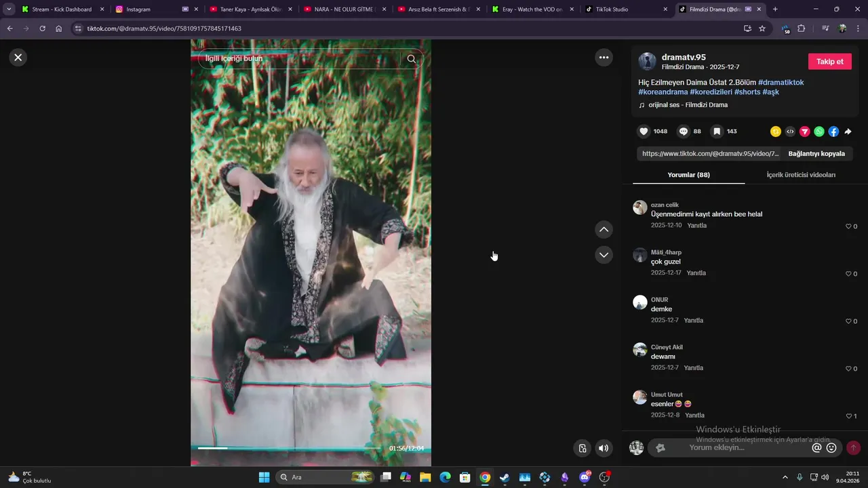Open a new browser tab with plus
Viewport: 868px width, 488px height.
coord(775,9)
